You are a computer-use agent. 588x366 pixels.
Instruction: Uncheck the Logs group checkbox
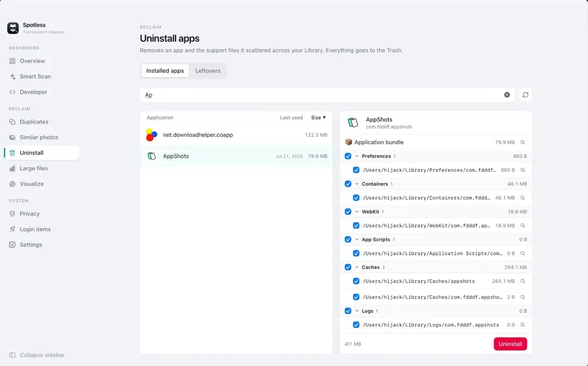click(x=348, y=311)
